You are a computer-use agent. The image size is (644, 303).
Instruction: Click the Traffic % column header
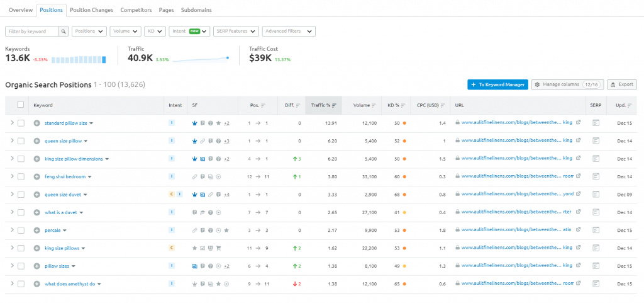[x=324, y=105]
